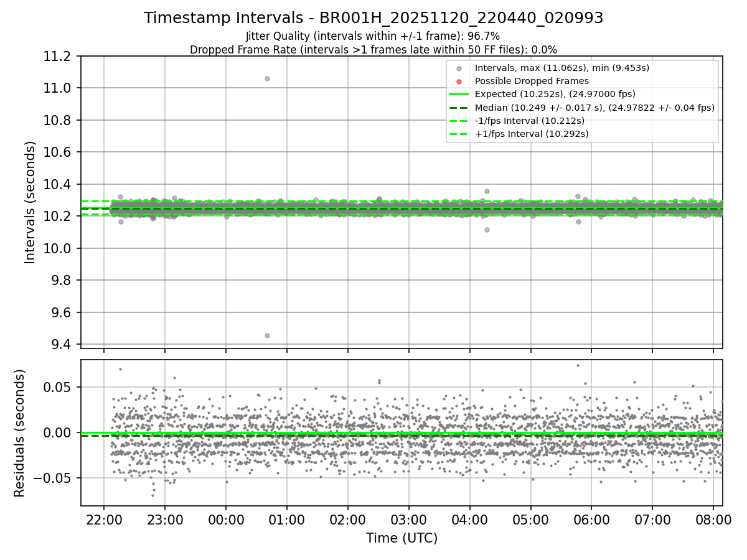Screen dimensions: 747x560
Task: Select the "Dropped Frame Rate" 0.0% subtitle line
Action: tap(374, 50)
